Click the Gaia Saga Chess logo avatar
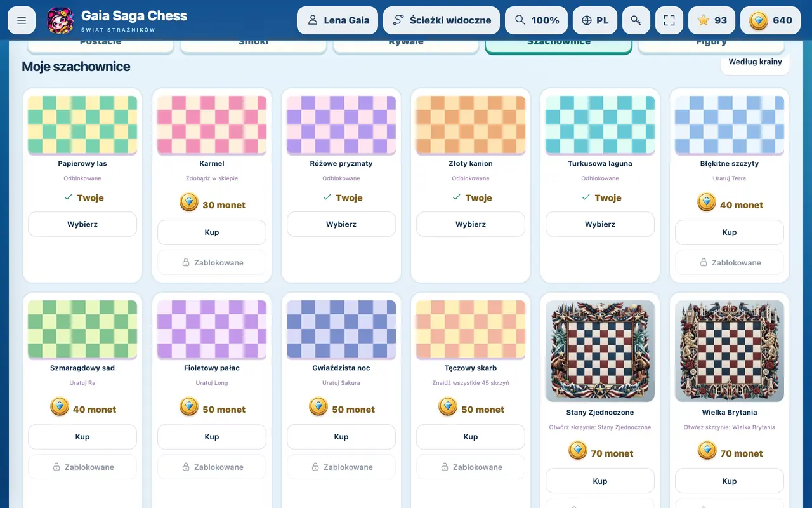 61,20
